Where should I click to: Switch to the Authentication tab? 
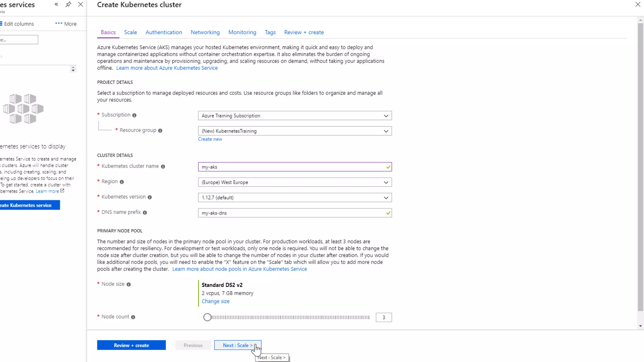pyautogui.click(x=164, y=32)
